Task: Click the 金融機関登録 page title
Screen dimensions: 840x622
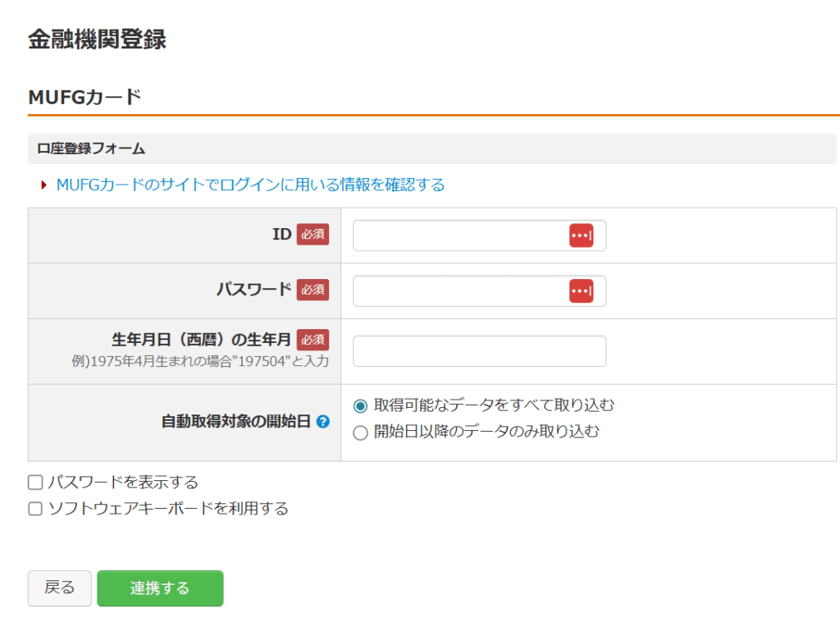Action: click(98, 39)
